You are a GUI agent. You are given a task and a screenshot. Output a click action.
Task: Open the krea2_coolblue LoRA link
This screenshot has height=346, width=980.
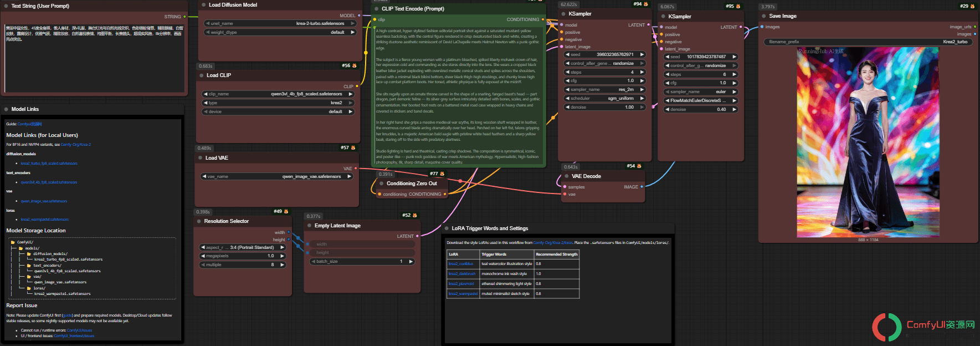point(461,264)
